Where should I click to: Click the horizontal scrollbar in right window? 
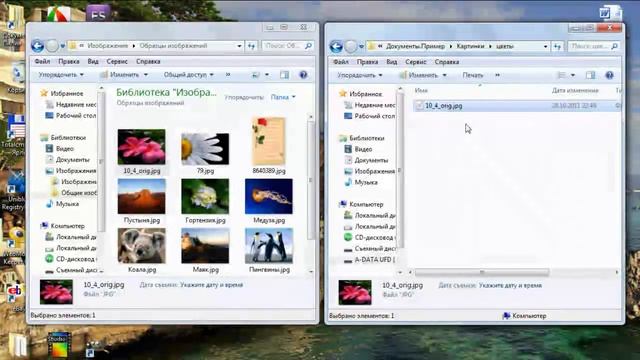(482, 272)
